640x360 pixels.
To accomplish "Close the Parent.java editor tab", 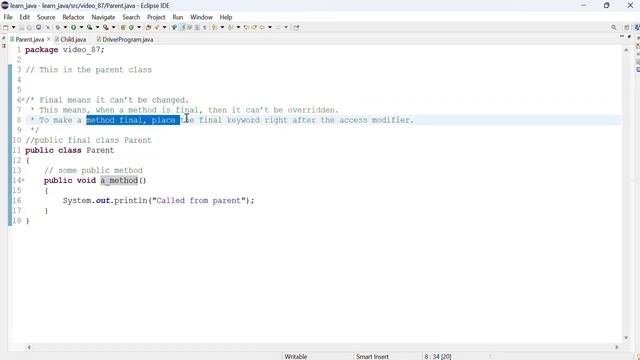I will pyautogui.click(x=49, y=39).
